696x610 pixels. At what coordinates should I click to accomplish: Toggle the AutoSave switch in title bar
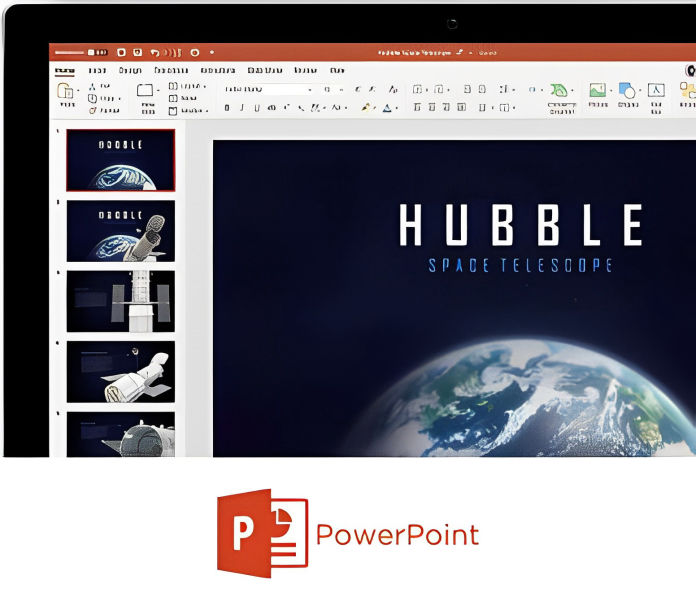(x=97, y=52)
